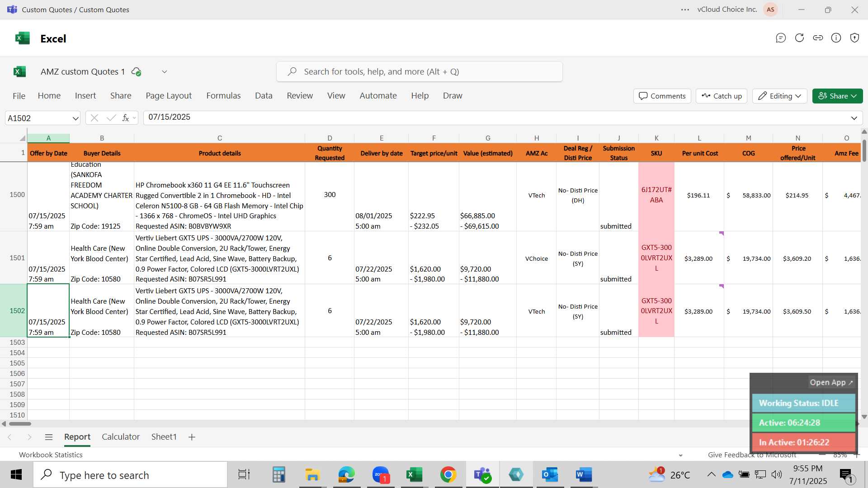868x488 pixels.
Task: Select all cells corner triangle
Action: (22, 138)
